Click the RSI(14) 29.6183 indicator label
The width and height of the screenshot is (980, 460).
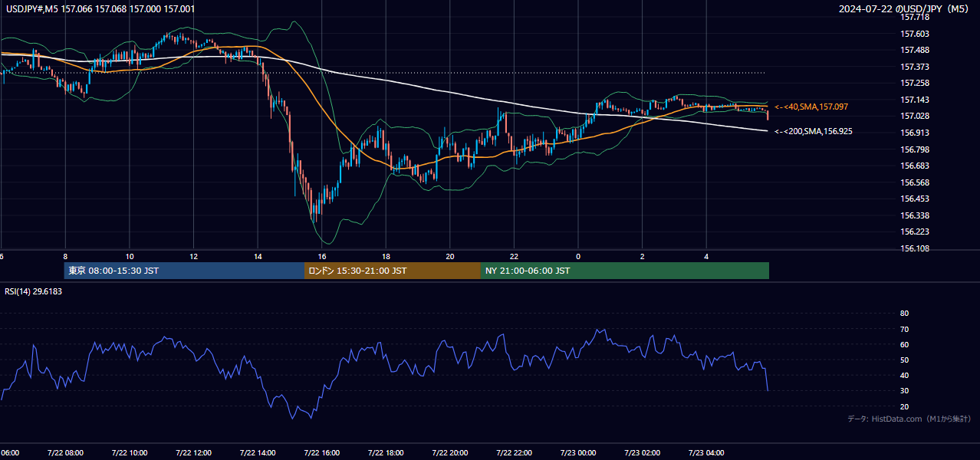click(34, 291)
